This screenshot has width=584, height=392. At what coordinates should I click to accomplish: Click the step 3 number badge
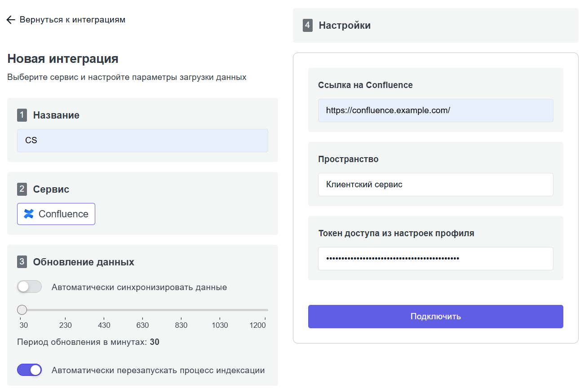pyautogui.click(x=22, y=262)
